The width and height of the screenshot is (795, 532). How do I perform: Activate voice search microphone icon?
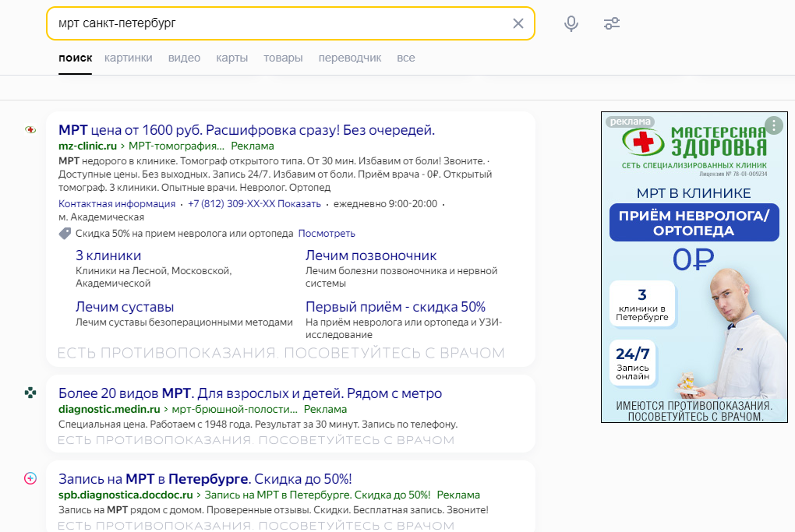571,23
